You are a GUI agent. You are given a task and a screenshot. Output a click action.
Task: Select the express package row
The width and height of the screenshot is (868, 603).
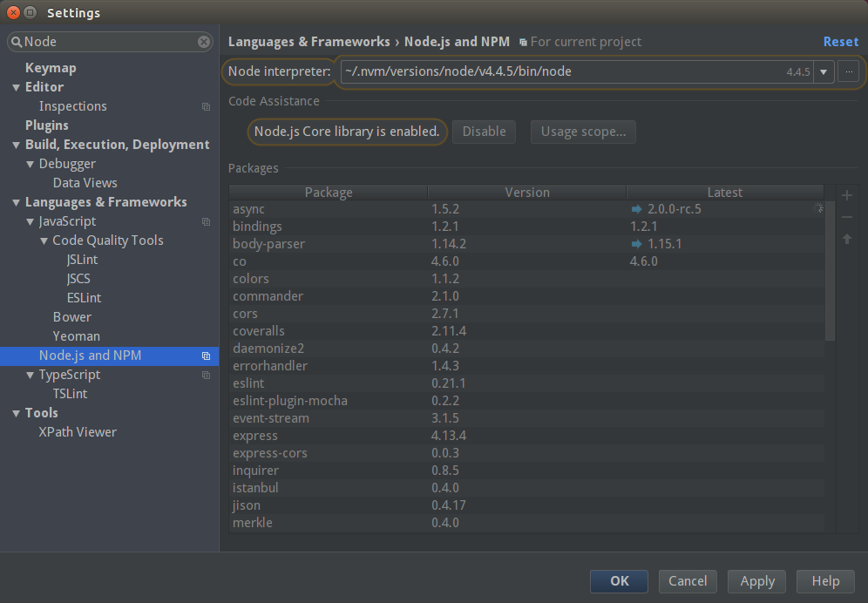click(x=527, y=436)
